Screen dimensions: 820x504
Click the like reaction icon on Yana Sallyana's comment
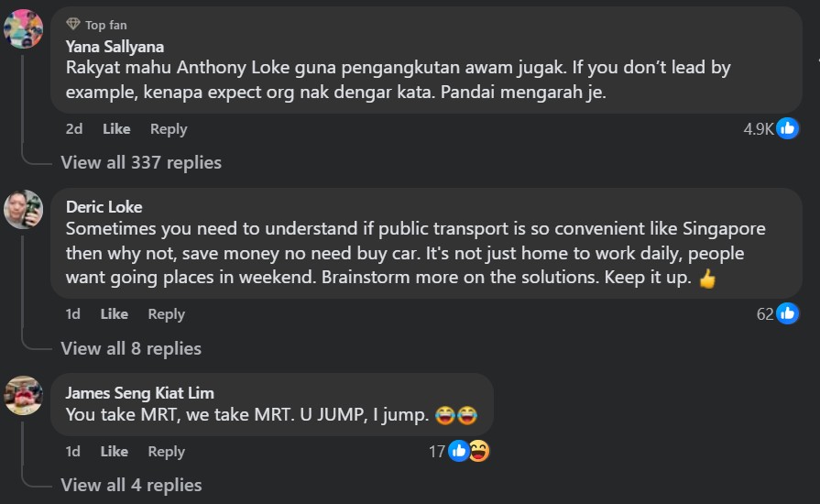[787, 129]
